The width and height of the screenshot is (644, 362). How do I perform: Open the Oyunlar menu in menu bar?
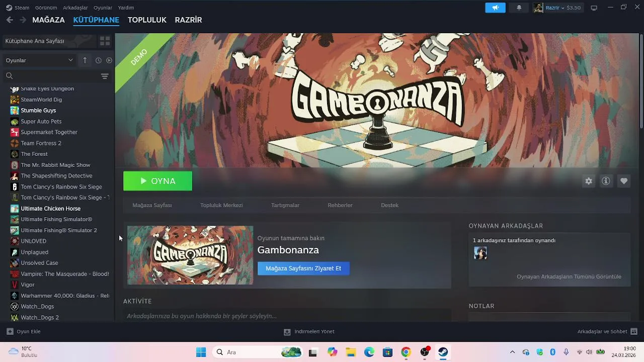[103, 8]
